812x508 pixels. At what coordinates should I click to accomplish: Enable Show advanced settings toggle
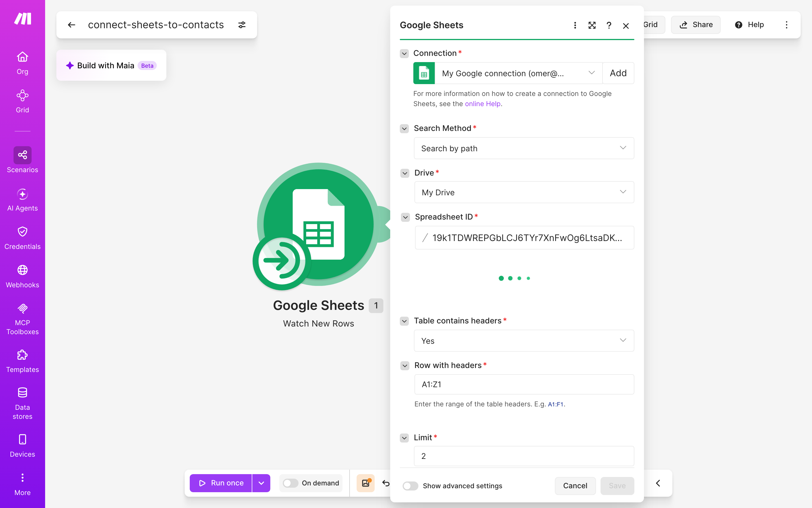410,486
